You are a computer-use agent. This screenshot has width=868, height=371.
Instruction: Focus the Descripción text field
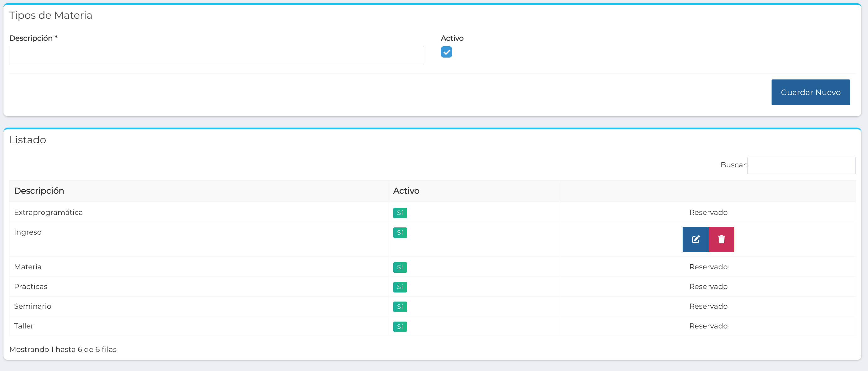[216, 56]
